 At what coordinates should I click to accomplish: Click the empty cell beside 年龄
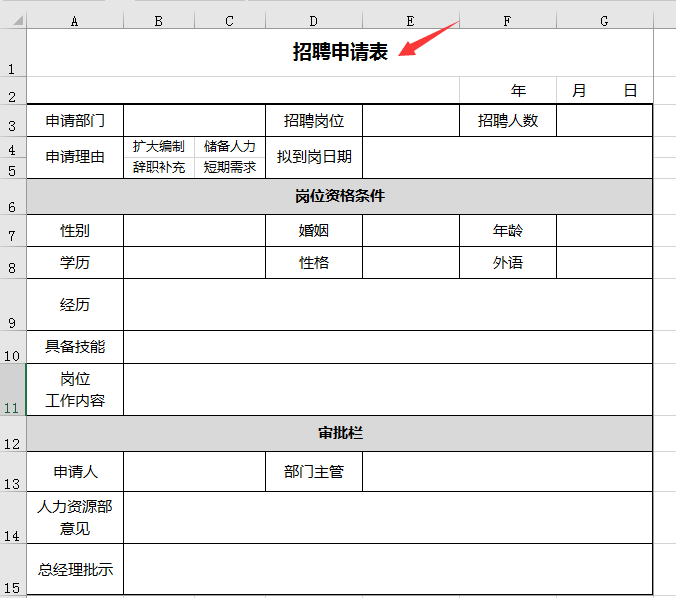click(x=604, y=231)
